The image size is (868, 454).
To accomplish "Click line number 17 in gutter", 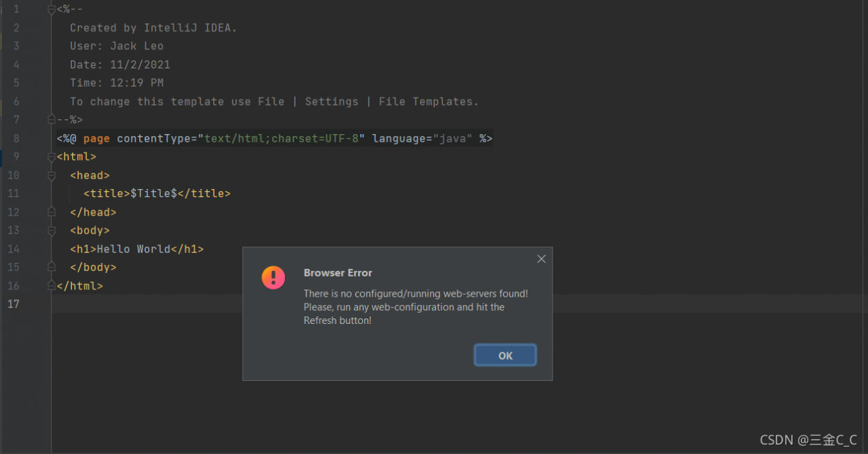I will point(13,304).
